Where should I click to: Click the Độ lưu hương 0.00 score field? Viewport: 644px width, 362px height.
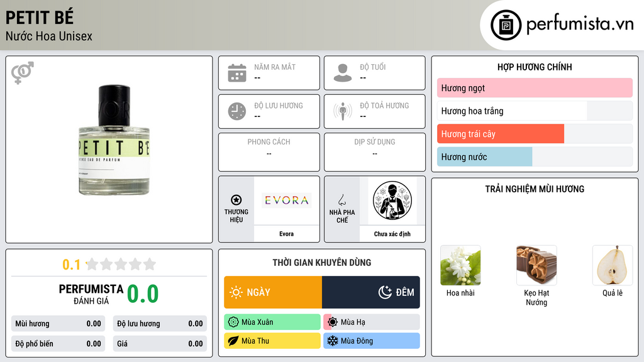pos(160,324)
